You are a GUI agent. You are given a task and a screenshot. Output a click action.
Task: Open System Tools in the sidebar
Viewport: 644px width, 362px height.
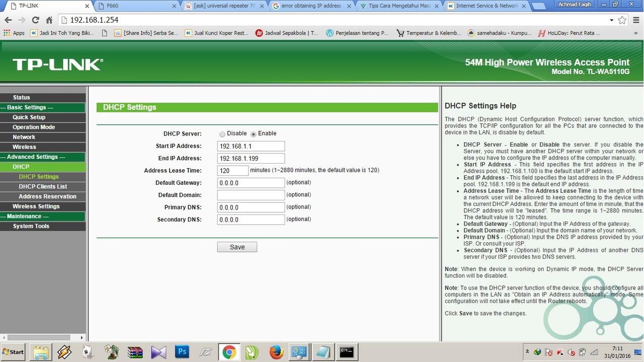[x=43, y=227]
